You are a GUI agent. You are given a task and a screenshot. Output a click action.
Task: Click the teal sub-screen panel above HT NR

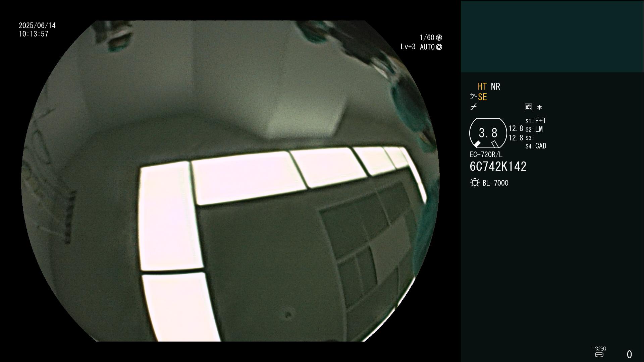click(x=552, y=36)
